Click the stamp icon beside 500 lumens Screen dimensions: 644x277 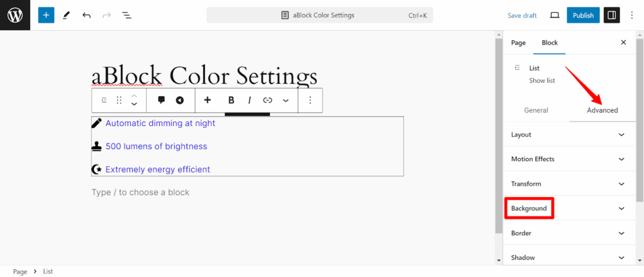[x=96, y=146]
